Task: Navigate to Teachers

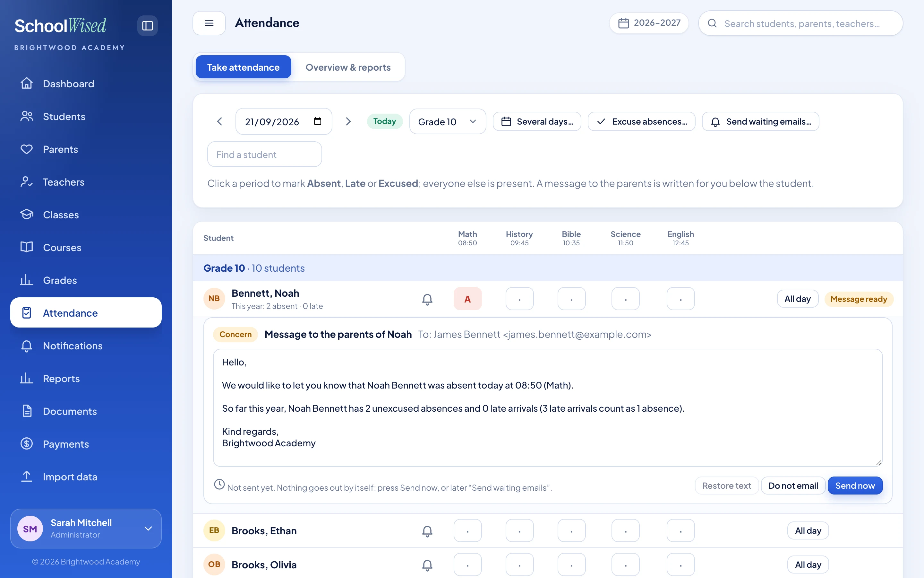Action: click(x=86, y=182)
